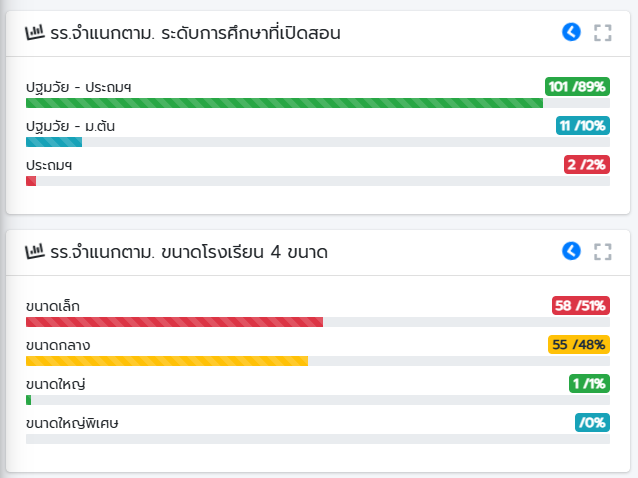Click the รร.จำแนกตาม. ขนาดโรงเรียน 4 ขนาด heading
638x478 pixels.
[x=189, y=252]
